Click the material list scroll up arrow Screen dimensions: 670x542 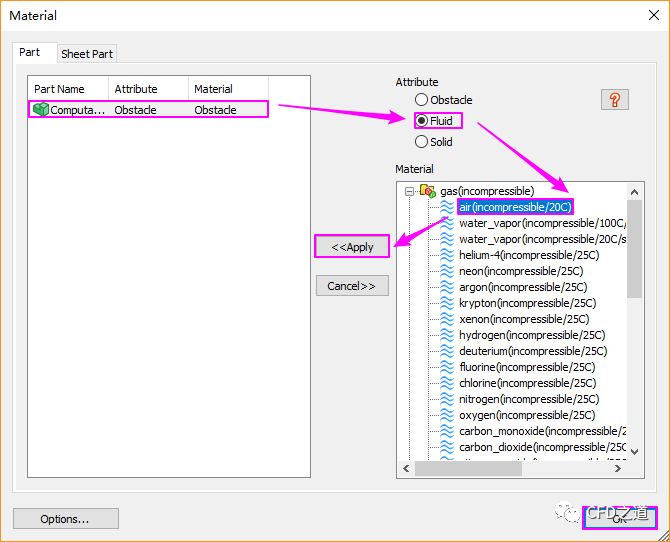[635, 190]
